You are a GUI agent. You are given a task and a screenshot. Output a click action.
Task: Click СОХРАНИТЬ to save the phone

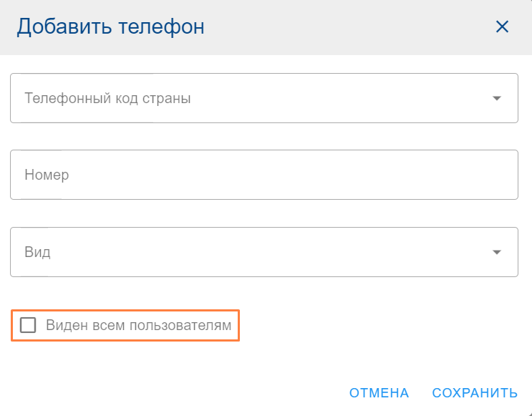coord(475,392)
